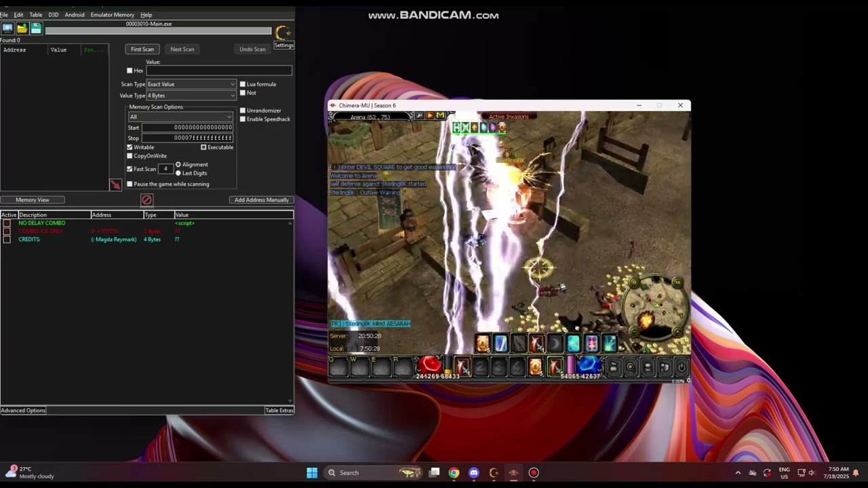Enable Unrandomizer checkbox
This screenshot has width=868, height=488.
pyautogui.click(x=243, y=110)
